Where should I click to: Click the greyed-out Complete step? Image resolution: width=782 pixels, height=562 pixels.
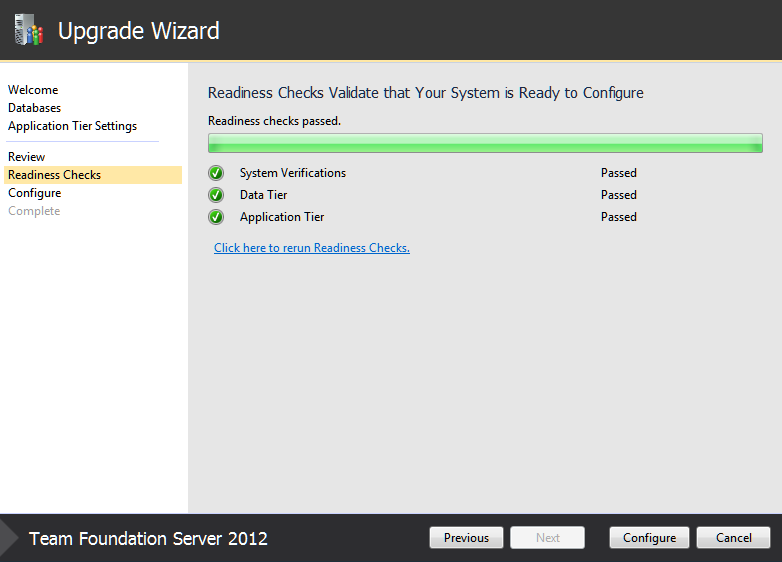coord(34,211)
